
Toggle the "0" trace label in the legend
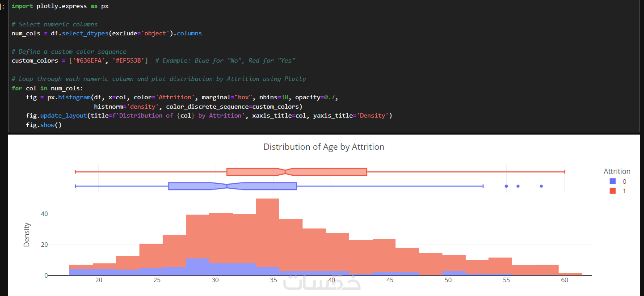pos(624,182)
